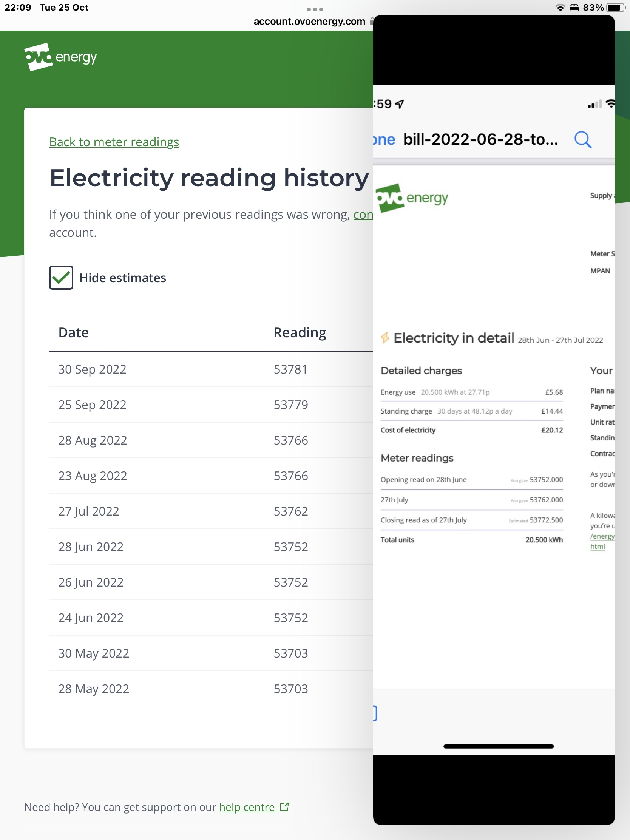Open the help centre link

point(247,807)
